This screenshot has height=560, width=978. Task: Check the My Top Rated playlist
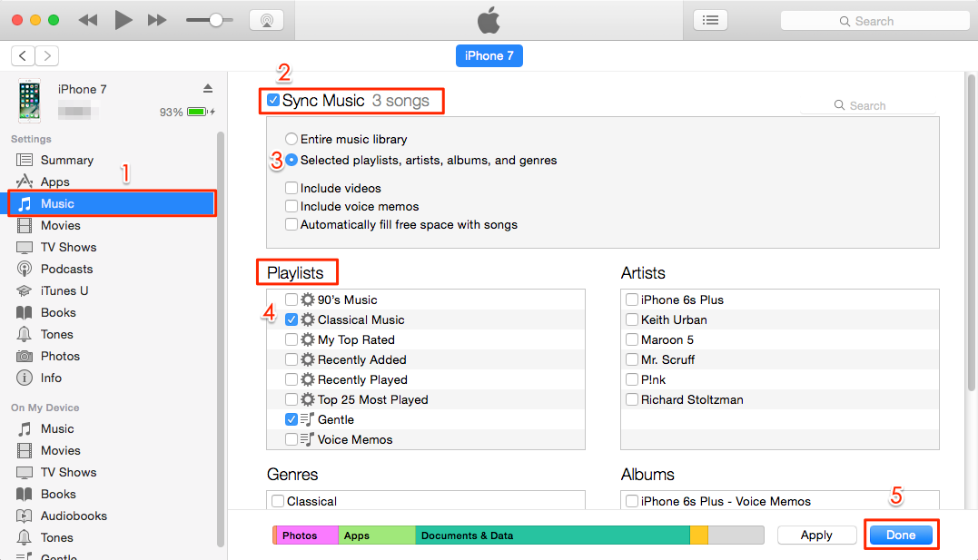(x=291, y=339)
